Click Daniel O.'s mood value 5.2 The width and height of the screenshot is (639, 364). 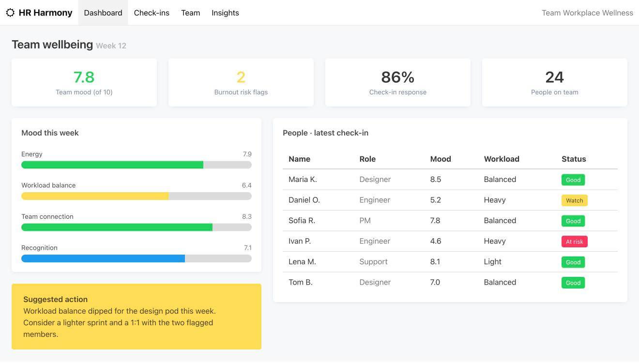[x=436, y=200]
